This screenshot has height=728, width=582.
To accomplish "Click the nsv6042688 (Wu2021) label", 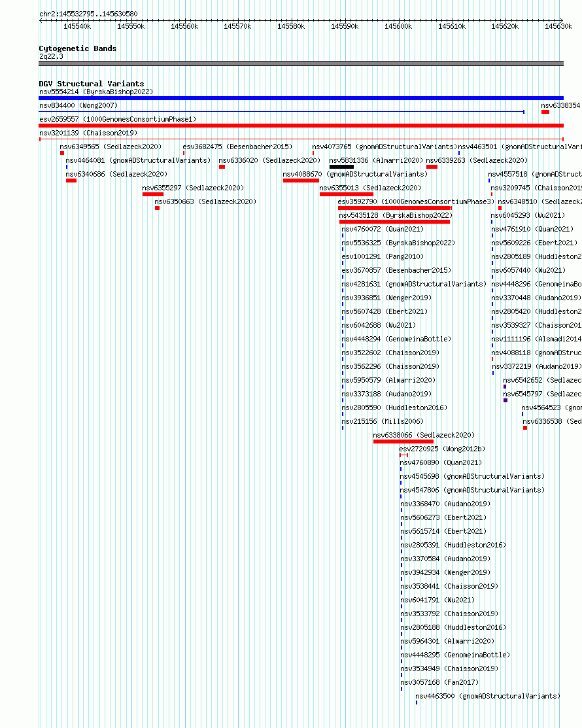I will [379, 326].
